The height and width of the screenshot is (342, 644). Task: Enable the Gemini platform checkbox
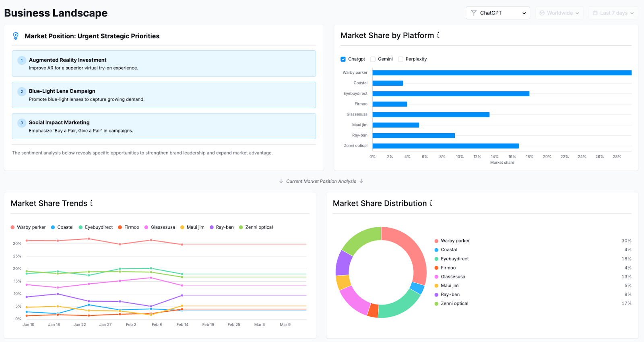[373, 59]
